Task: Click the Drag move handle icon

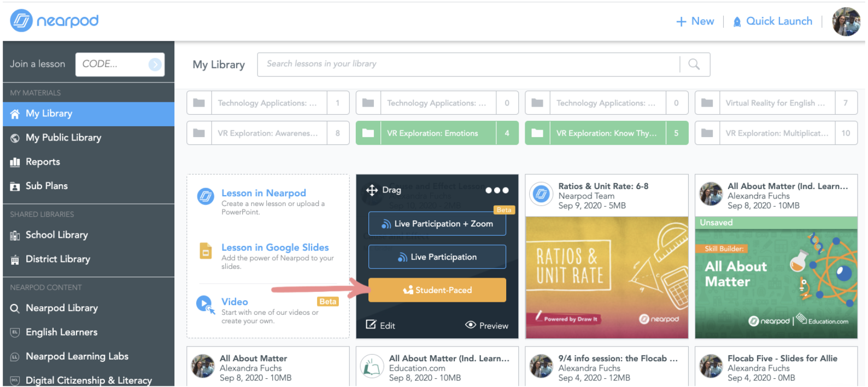Action: coord(372,190)
